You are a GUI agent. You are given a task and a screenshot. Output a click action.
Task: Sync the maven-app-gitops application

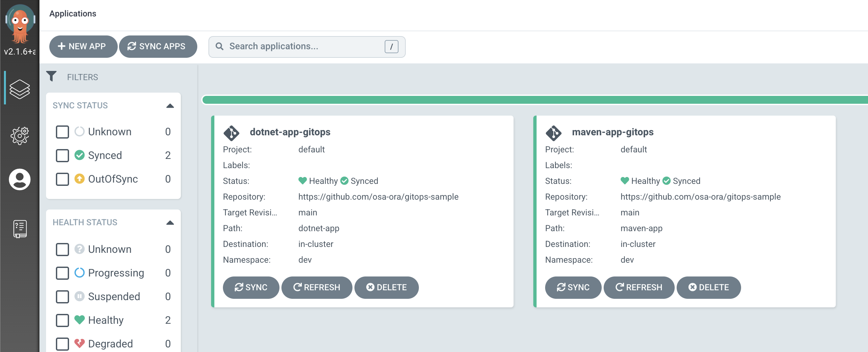point(573,287)
